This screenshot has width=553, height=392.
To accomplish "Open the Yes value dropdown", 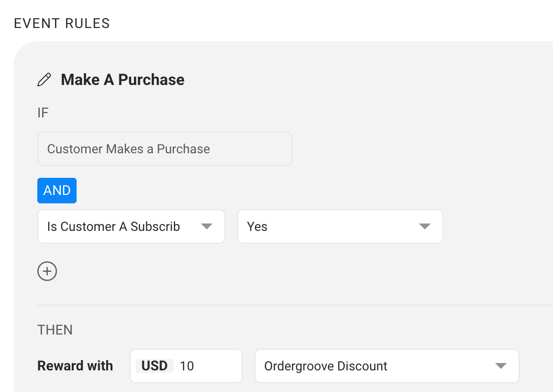I will click(x=340, y=226).
